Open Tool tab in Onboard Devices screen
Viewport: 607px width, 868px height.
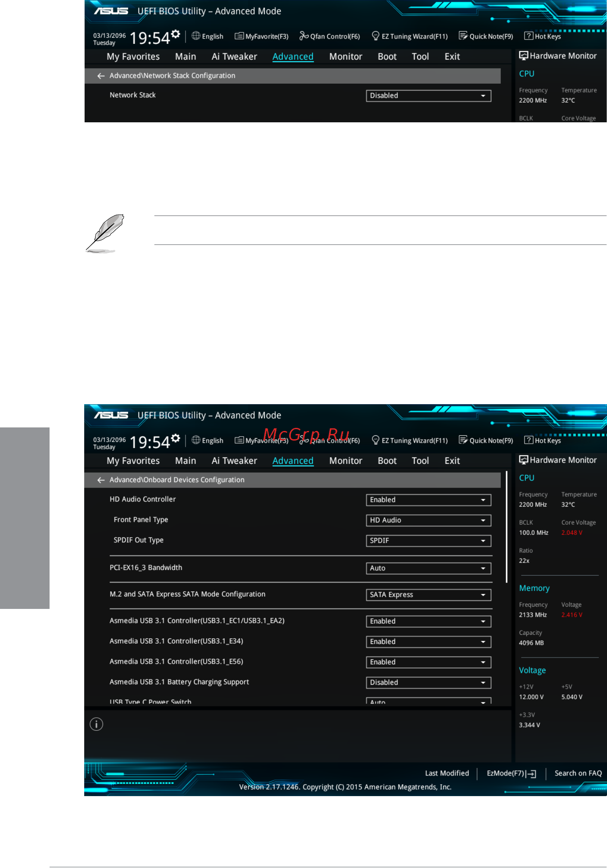(x=420, y=461)
